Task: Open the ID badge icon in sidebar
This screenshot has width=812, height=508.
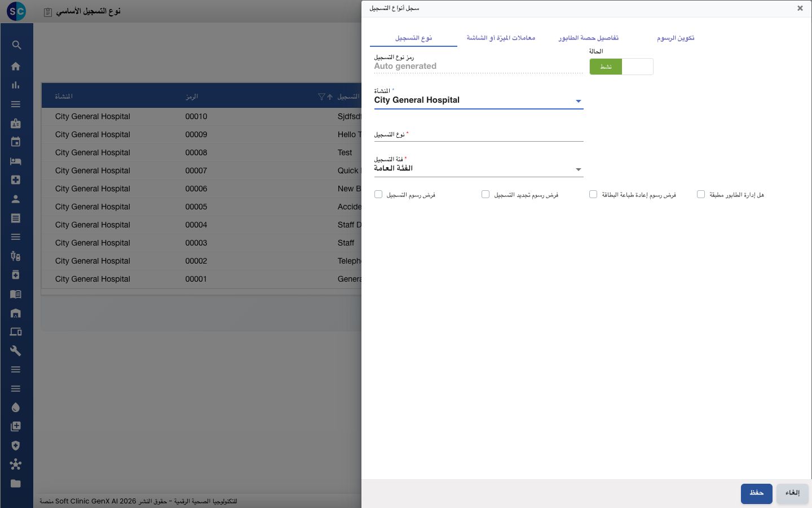Action: tap(16, 123)
